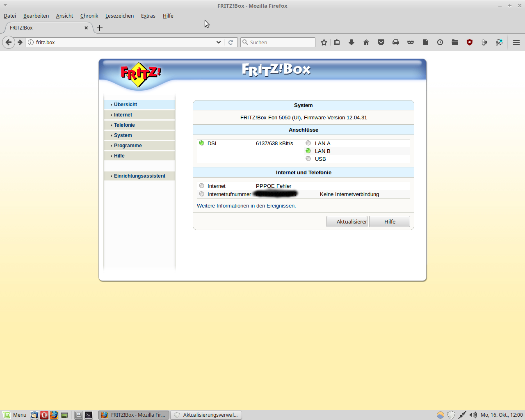This screenshot has width=525, height=420.
Task: Go back with the back arrow
Action: pyautogui.click(x=9, y=42)
